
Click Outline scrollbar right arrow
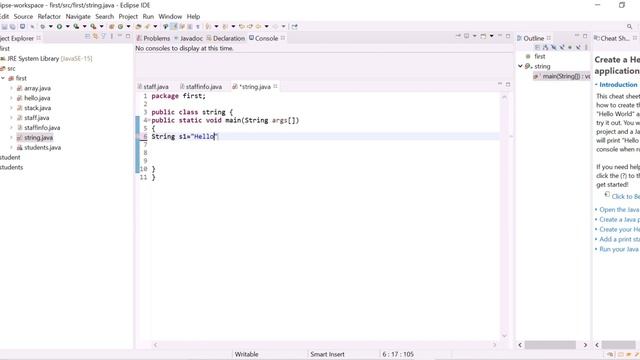pos(585,345)
